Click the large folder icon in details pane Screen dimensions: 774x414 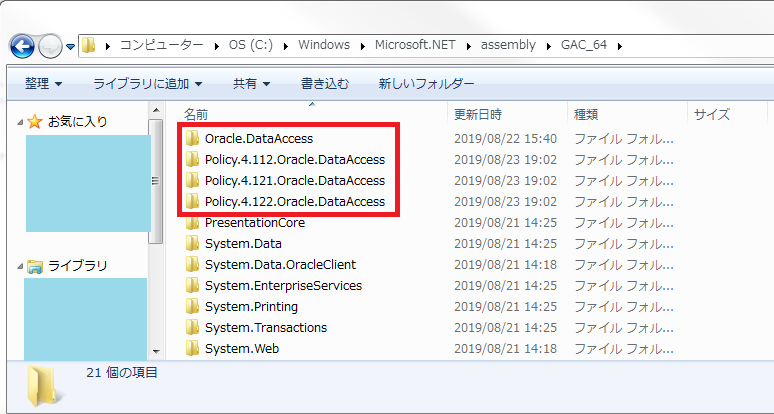pyautogui.click(x=45, y=385)
